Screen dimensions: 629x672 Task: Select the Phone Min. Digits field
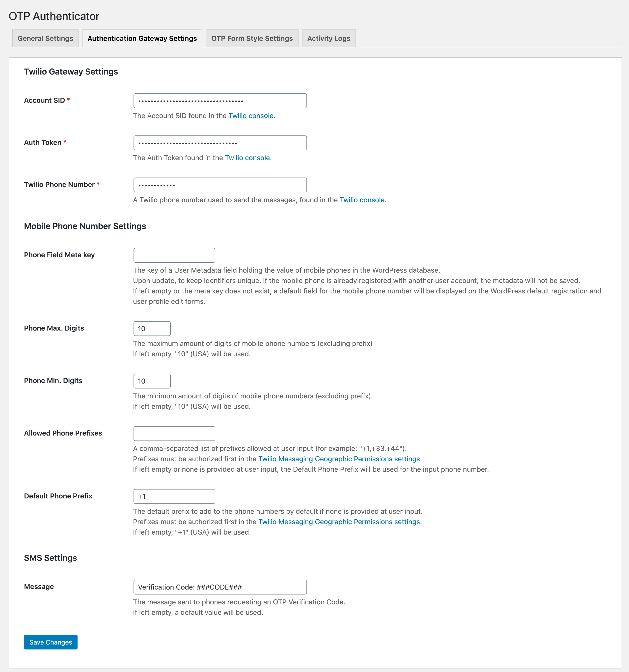click(152, 381)
